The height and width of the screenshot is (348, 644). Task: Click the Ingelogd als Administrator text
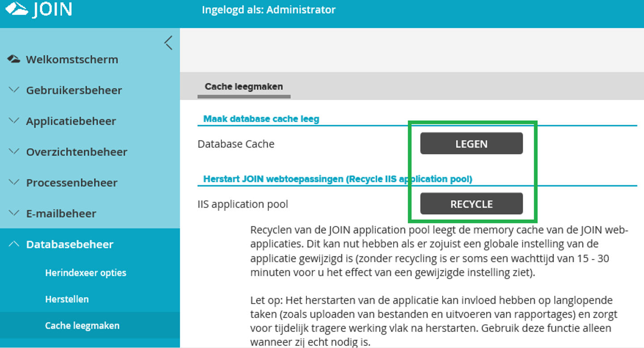click(x=269, y=10)
